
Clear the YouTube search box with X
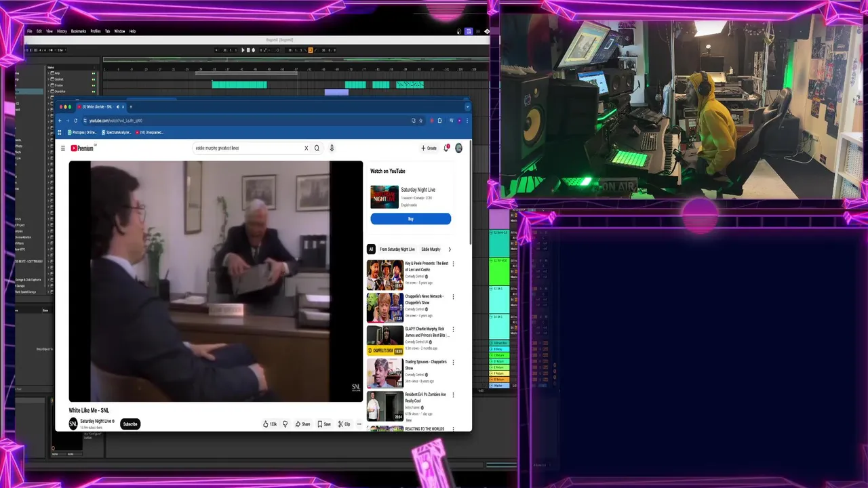click(306, 148)
